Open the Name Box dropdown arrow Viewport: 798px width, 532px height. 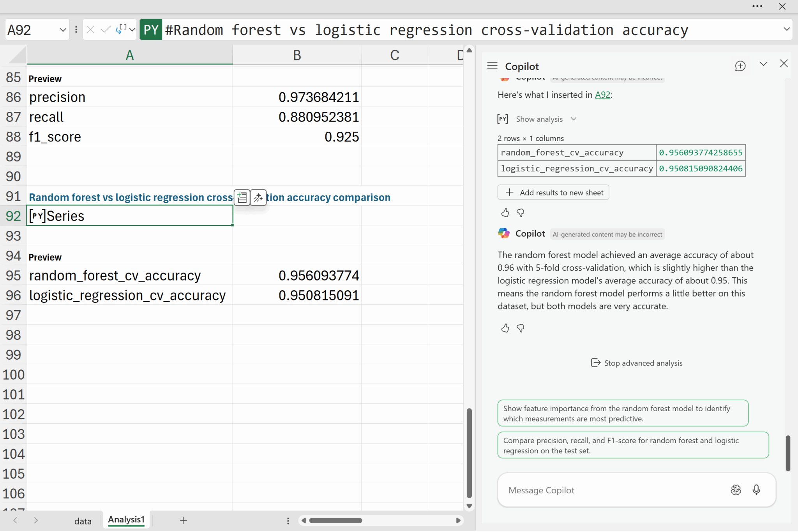62,30
